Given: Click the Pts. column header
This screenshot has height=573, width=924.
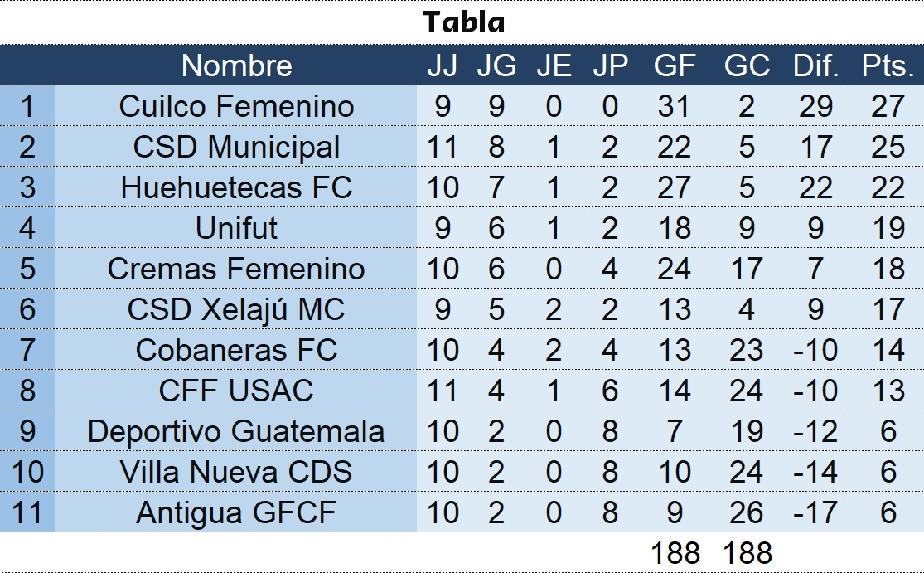Looking at the screenshot, I should (888, 66).
